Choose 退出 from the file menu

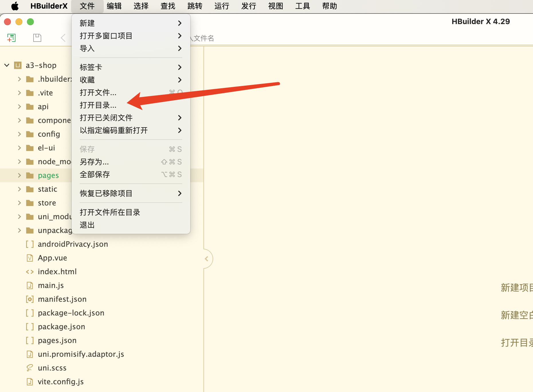coord(131,225)
